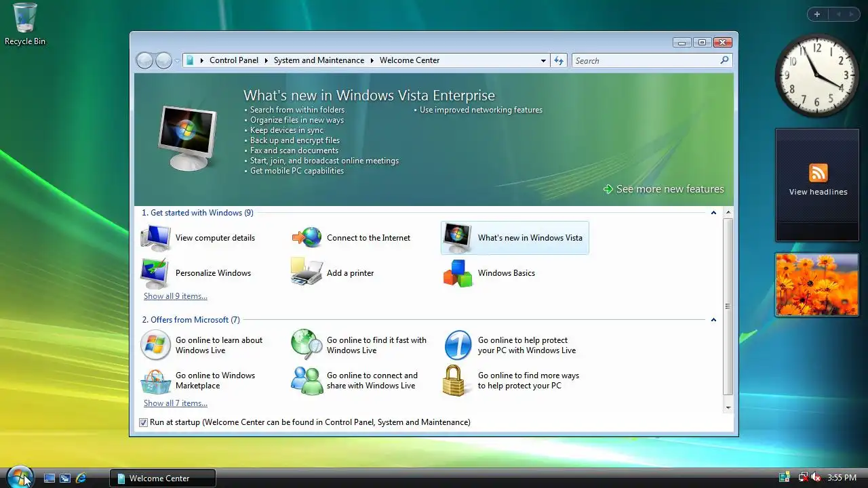
Task: Launch Internet Explorer from Quick Launch
Action: click(x=81, y=478)
